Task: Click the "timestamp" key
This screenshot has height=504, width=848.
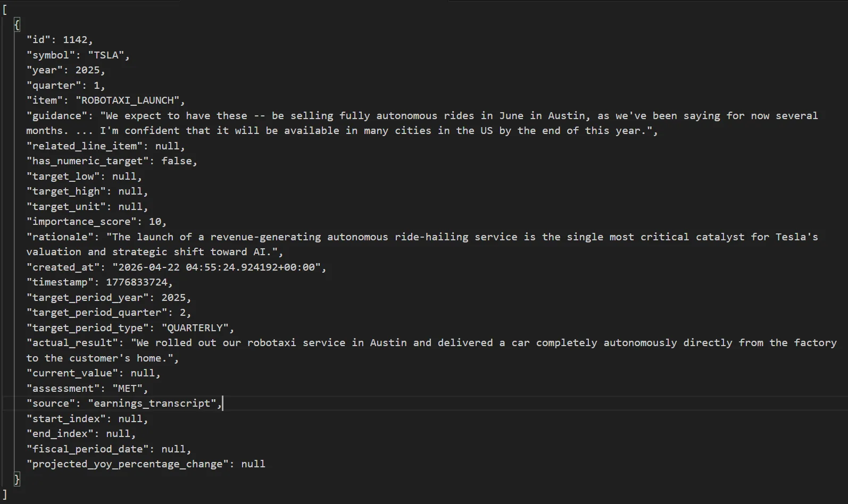Action: pyautogui.click(x=60, y=282)
